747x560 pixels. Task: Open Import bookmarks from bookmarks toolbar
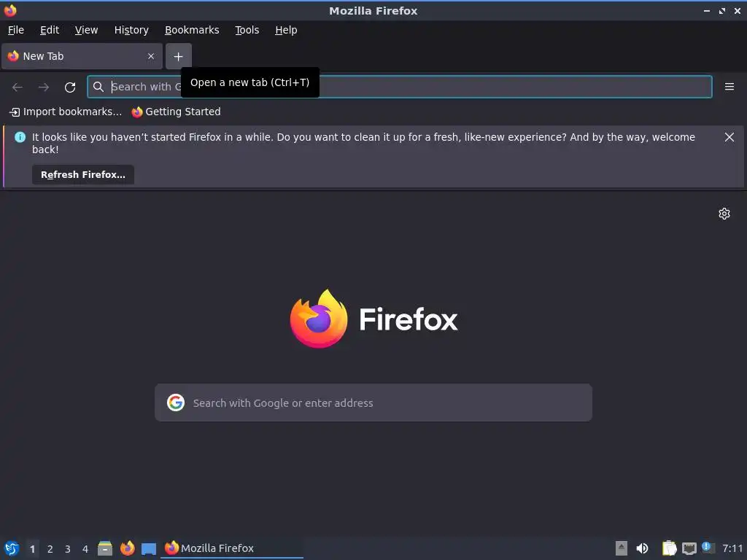66,112
